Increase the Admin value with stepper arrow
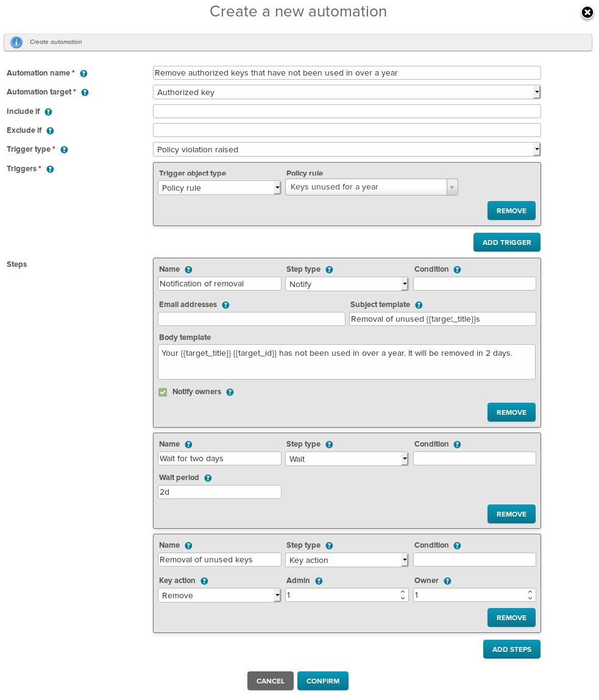The width and height of the screenshot is (599, 700). 402,592
